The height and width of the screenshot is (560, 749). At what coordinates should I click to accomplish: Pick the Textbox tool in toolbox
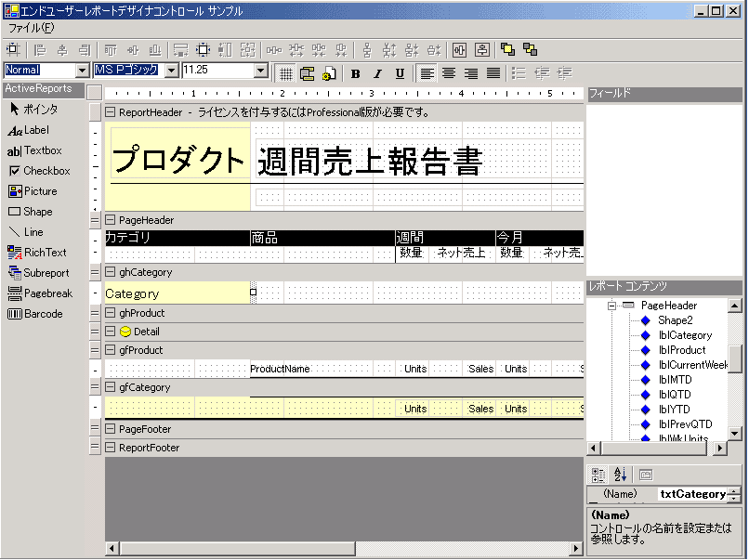34,150
